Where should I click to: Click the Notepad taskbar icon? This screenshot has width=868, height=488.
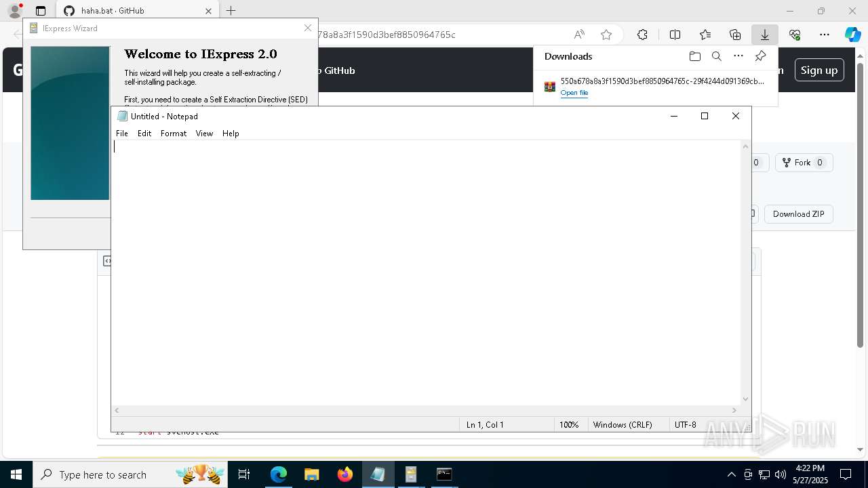[378, 474]
